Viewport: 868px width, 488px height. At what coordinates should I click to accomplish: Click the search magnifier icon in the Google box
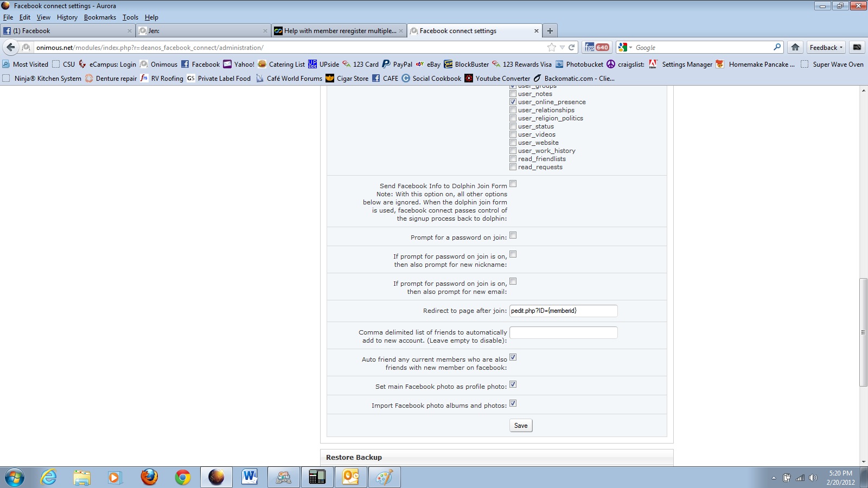coord(777,47)
